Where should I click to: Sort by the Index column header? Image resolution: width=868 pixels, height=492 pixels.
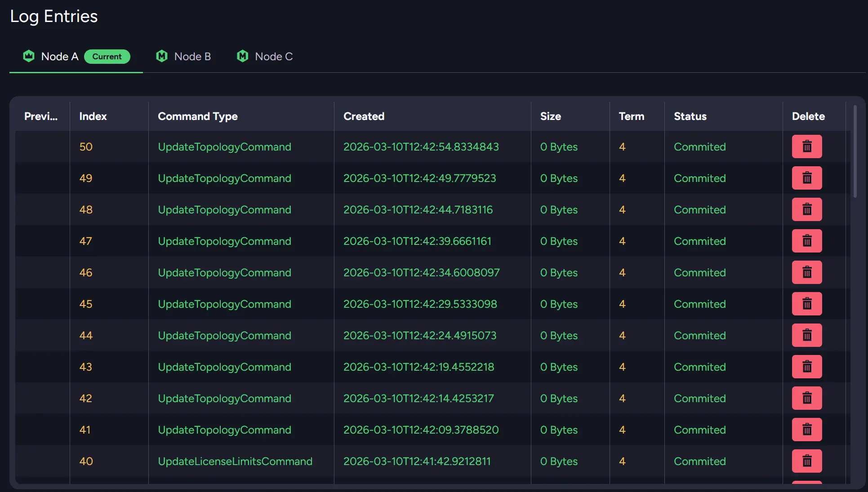pyautogui.click(x=93, y=116)
